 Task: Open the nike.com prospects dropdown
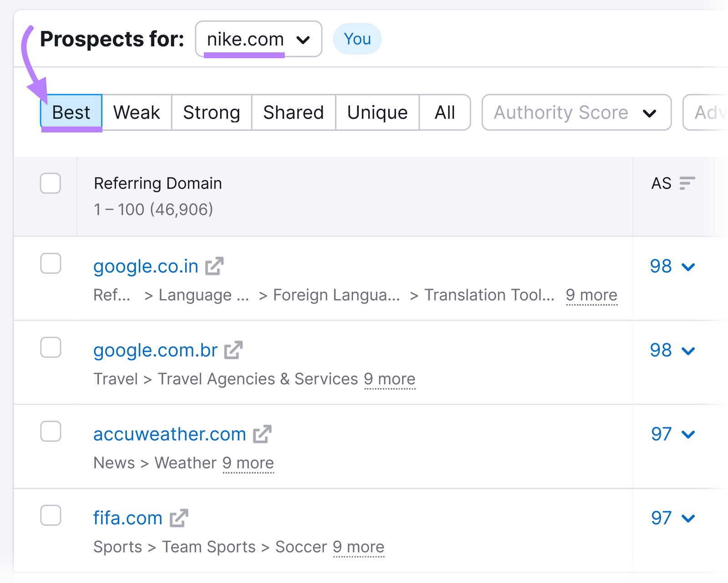click(x=258, y=39)
